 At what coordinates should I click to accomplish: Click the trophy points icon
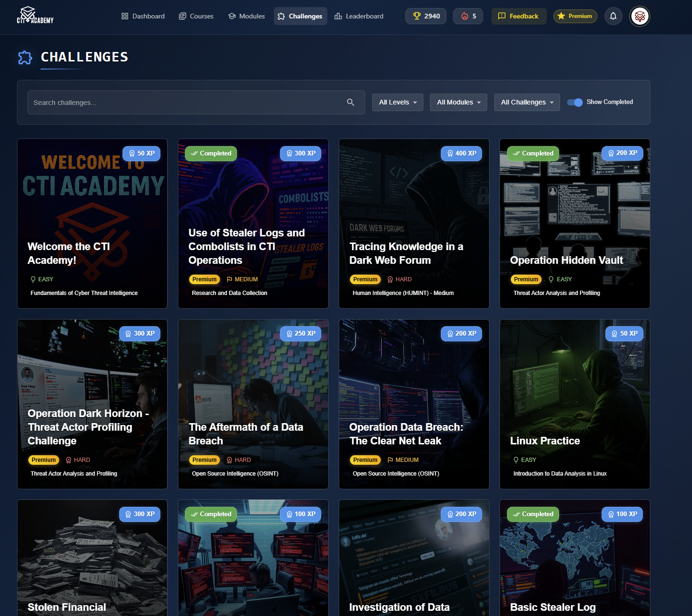417,16
